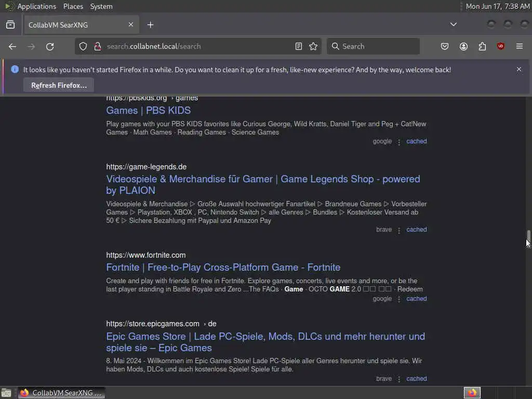Open uBlock Origin extension icon

coord(501,46)
